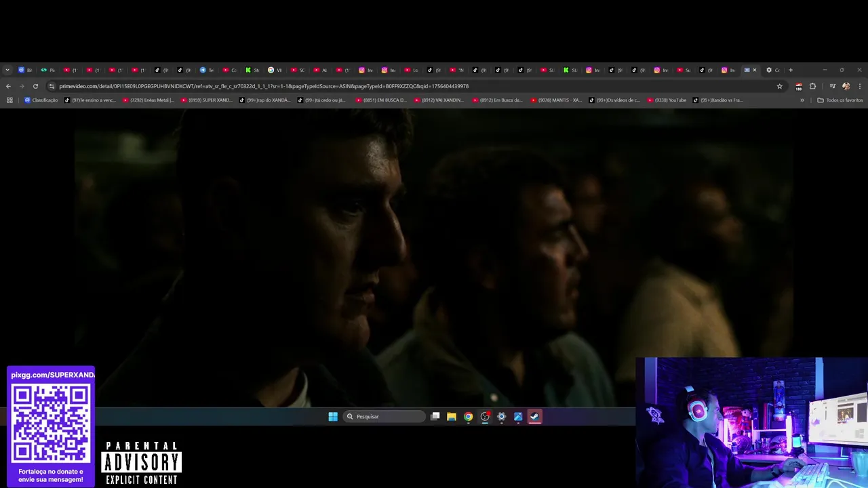This screenshot has height=488, width=868.
Task: Open the Extensions puzzle menu
Action: click(812, 86)
